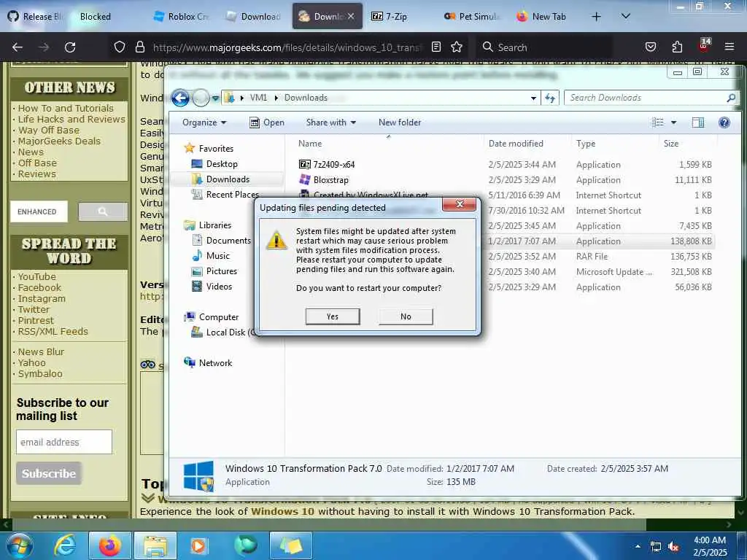Switch to the Blocked browser tab
Viewport: 747px width, 560px height.
tap(95, 17)
